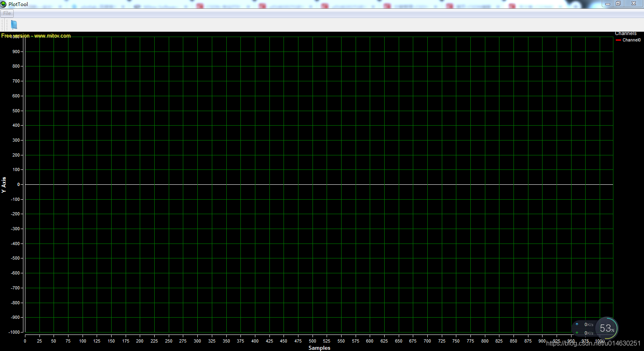Click the 53% performance widget circle
This screenshot has width=644, height=351.
click(x=607, y=328)
